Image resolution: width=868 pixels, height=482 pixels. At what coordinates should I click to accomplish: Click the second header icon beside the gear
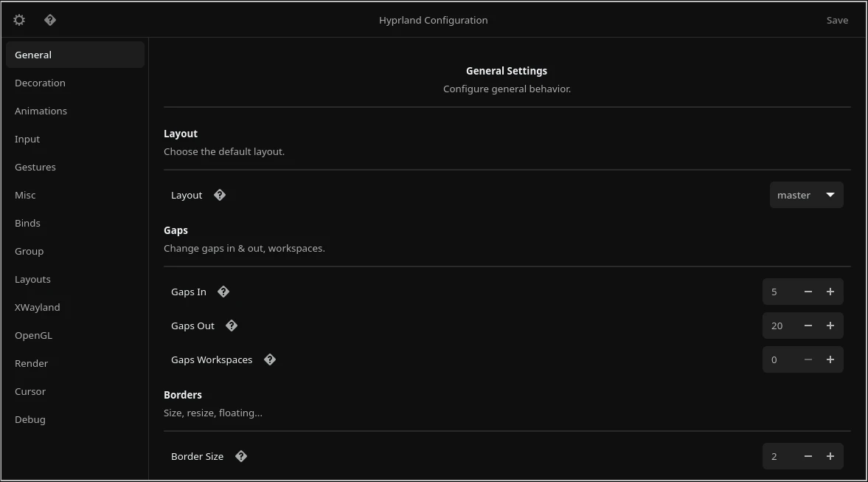[50, 20]
